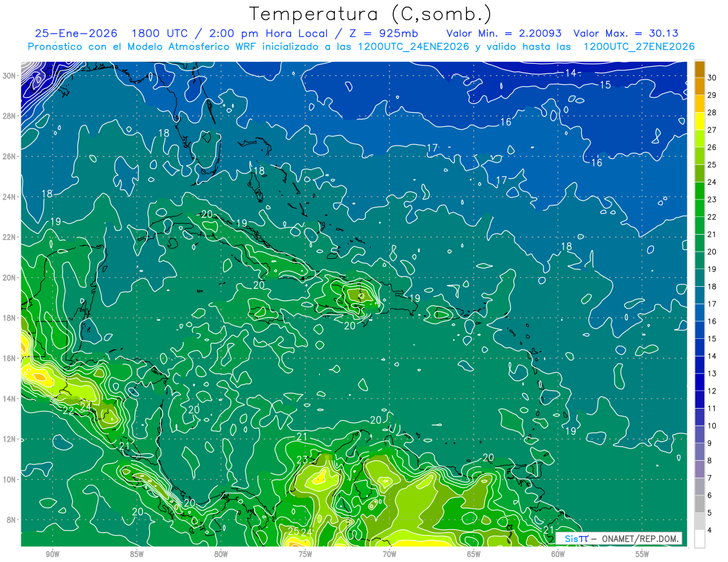This screenshot has width=728, height=562.
Task: Click the brown colorbar swatch above 30
Action: tap(700, 69)
